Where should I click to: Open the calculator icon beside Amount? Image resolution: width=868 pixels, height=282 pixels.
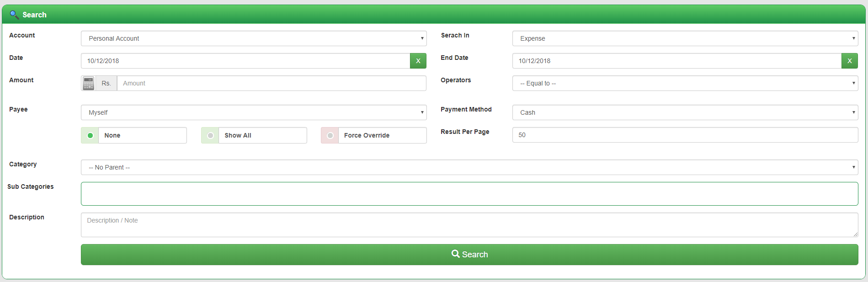[88, 83]
